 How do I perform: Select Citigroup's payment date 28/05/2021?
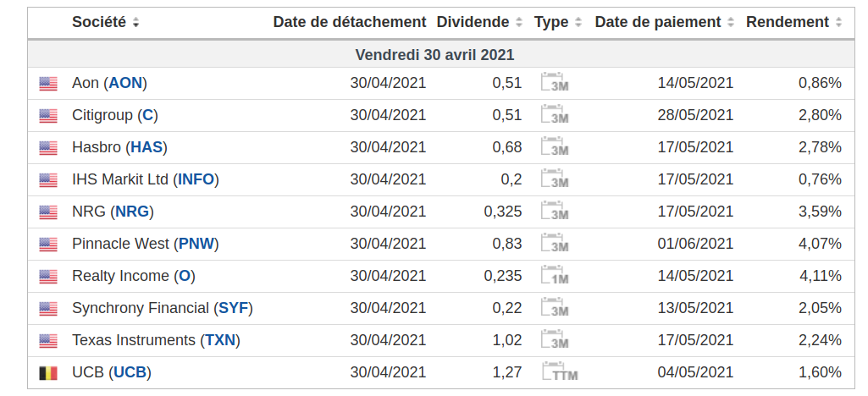point(695,115)
